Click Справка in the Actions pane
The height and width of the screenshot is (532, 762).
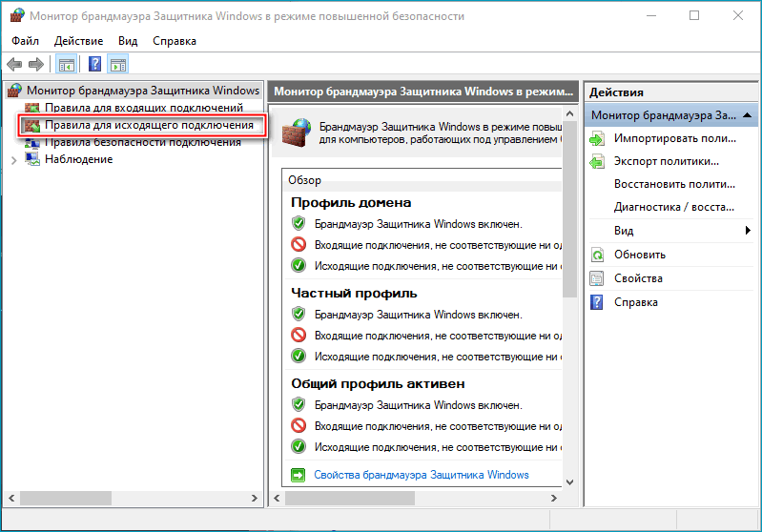click(x=636, y=302)
